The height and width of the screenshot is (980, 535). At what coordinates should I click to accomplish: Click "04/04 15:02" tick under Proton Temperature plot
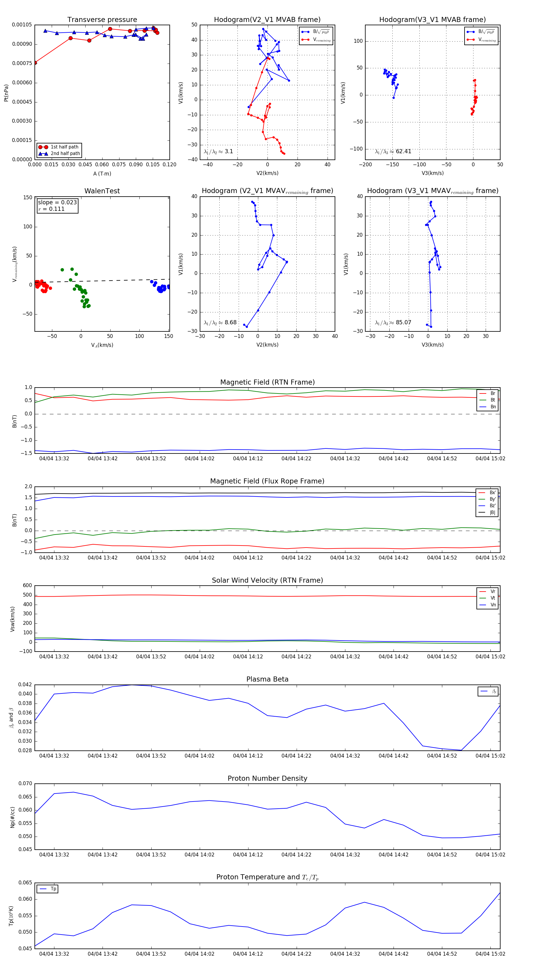point(490,954)
